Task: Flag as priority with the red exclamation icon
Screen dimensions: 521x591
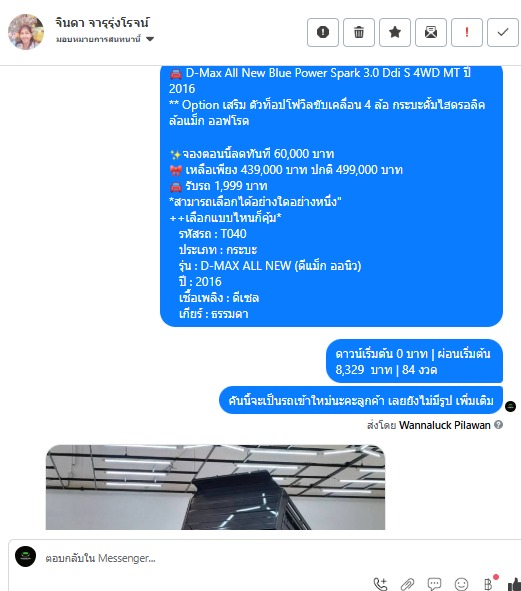Action: point(467,32)
